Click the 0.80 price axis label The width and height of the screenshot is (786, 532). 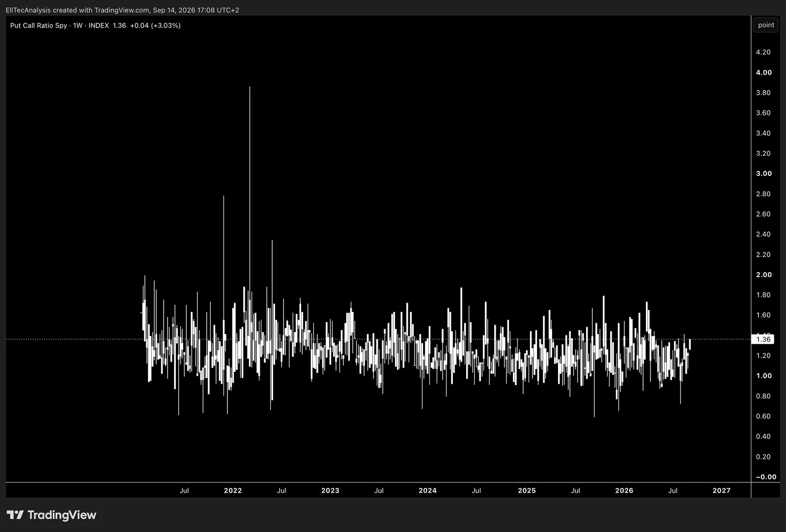point(763,396)
